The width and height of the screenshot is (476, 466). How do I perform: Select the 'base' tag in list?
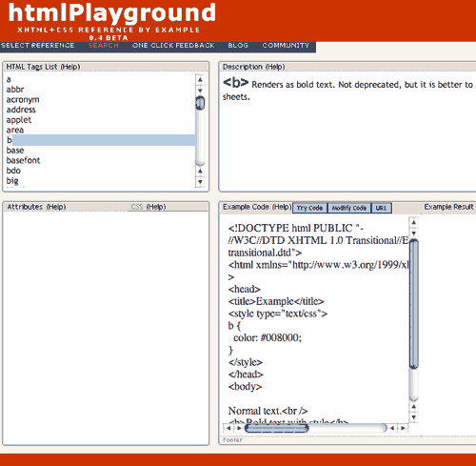15,151
